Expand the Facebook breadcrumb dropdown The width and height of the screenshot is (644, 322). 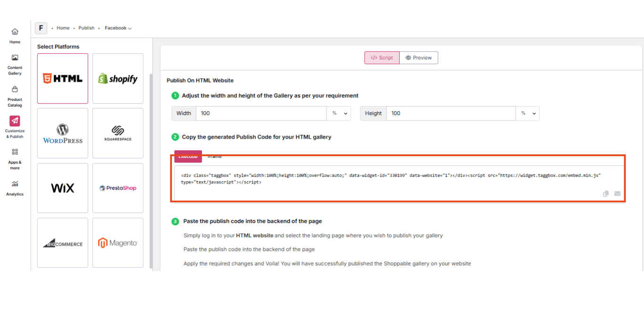click(118, 28)
